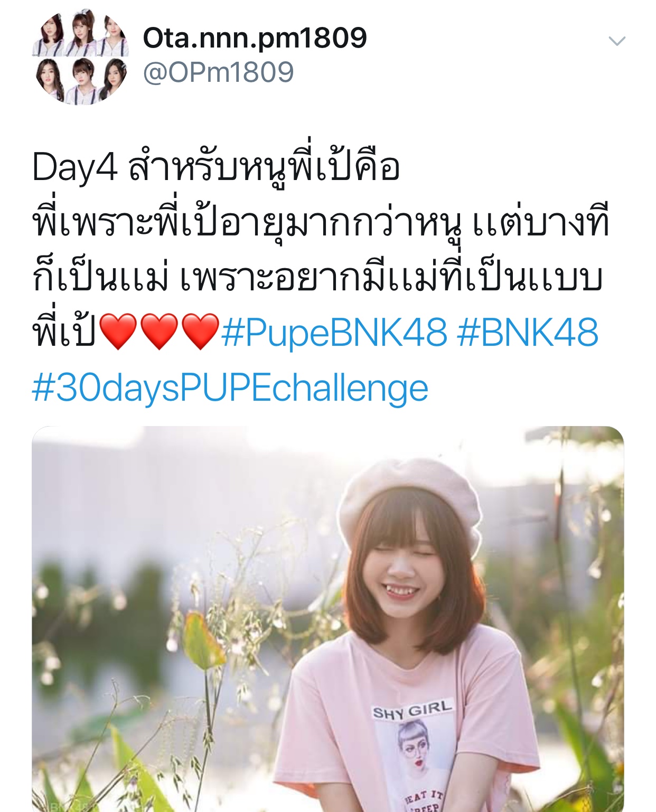
Task: Select the bottom-left face in the avatar collage
Action: click(49, 79)
